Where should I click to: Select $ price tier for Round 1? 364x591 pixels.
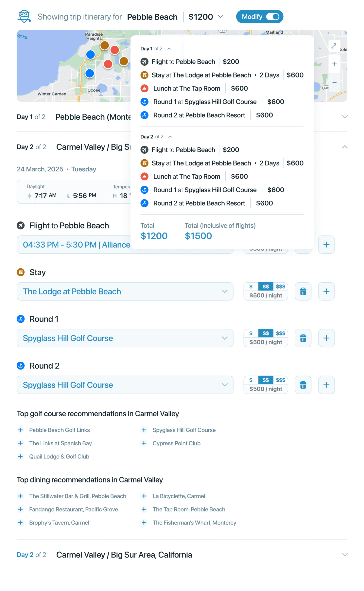(x=251, y=333)
